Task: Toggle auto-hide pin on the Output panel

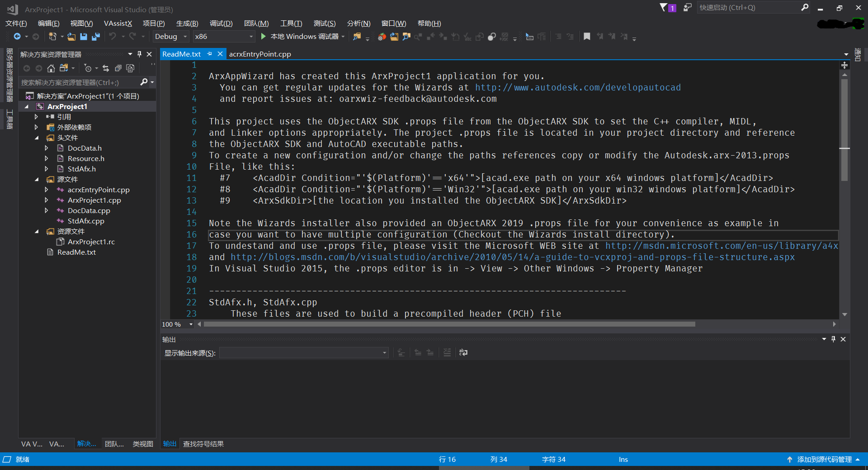Action: (x=834, y=339)
